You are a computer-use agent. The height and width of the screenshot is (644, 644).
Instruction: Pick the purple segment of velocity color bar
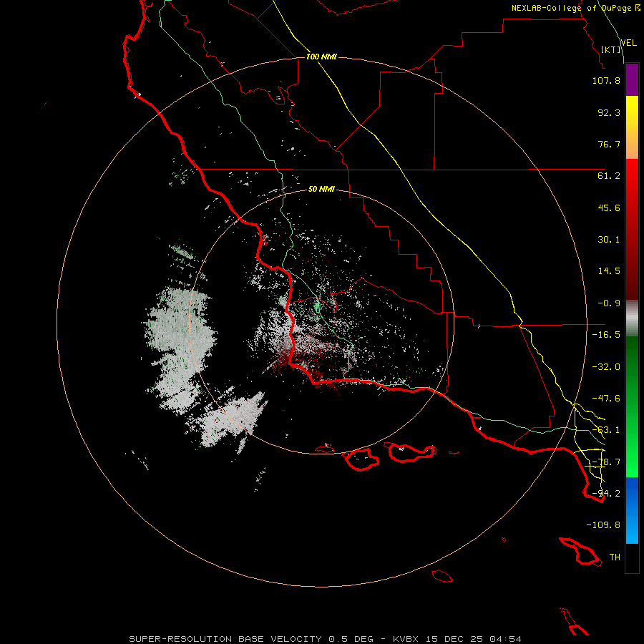tap(632, 80)
